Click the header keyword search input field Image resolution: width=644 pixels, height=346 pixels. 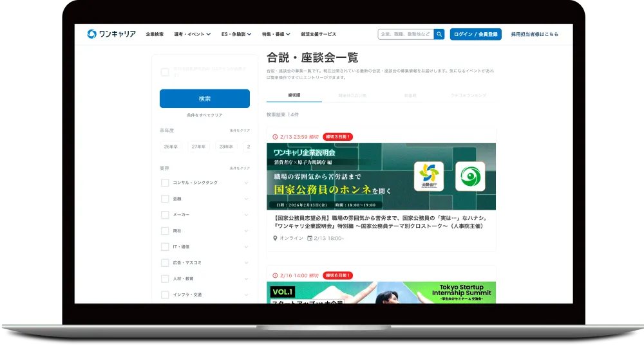click(x=405, y=34)
